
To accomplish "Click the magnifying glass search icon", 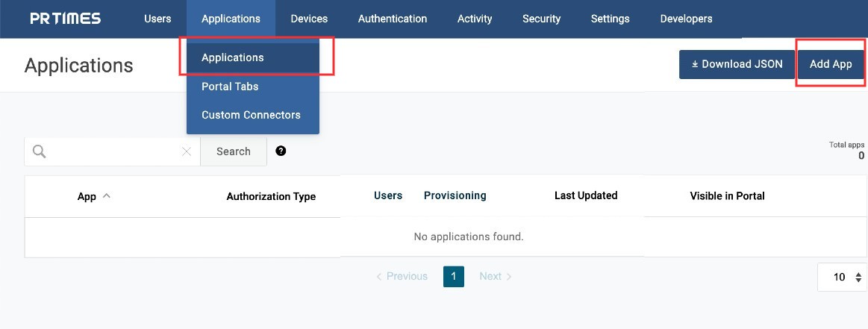I will pos(40,151).
